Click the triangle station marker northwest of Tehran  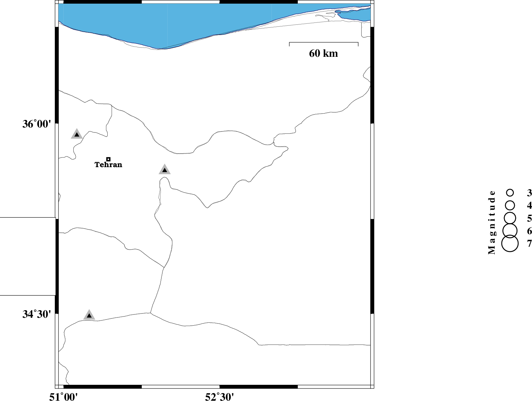coord(77,134)
